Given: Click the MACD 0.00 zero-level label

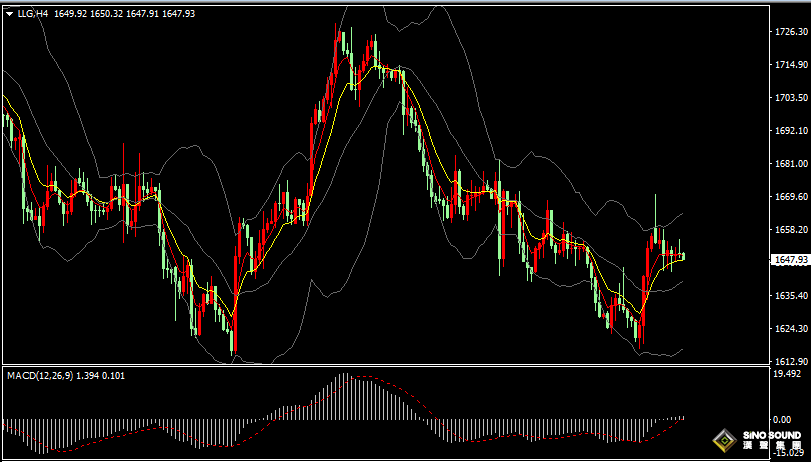Looking at the screenshot, I should 783,420.
